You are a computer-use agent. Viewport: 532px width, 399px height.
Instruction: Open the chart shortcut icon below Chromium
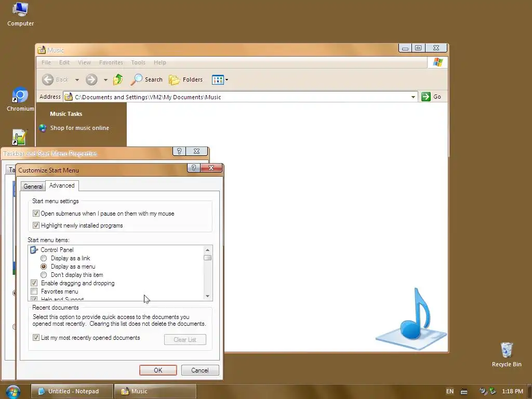[19, 137]
